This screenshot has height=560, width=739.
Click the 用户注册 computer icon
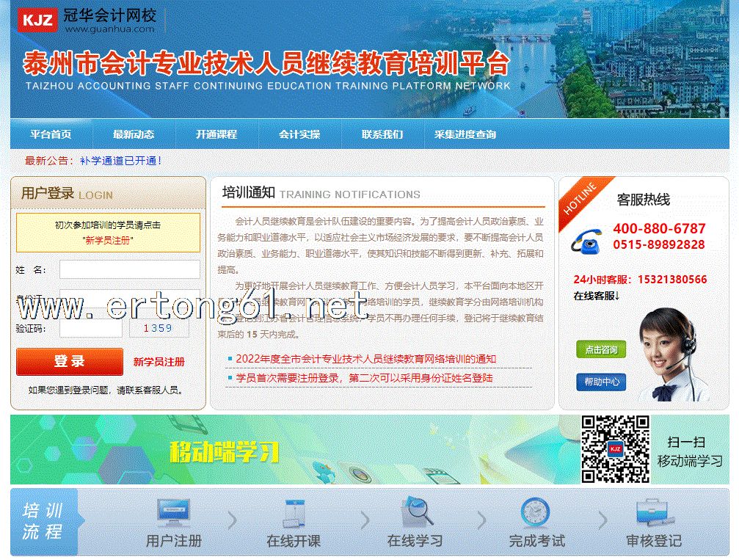[173, 514]
